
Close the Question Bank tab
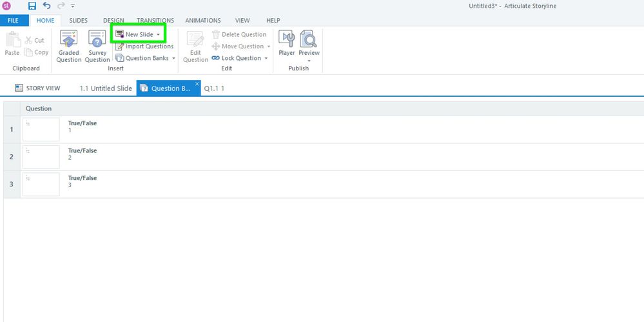tap(197, 84)
